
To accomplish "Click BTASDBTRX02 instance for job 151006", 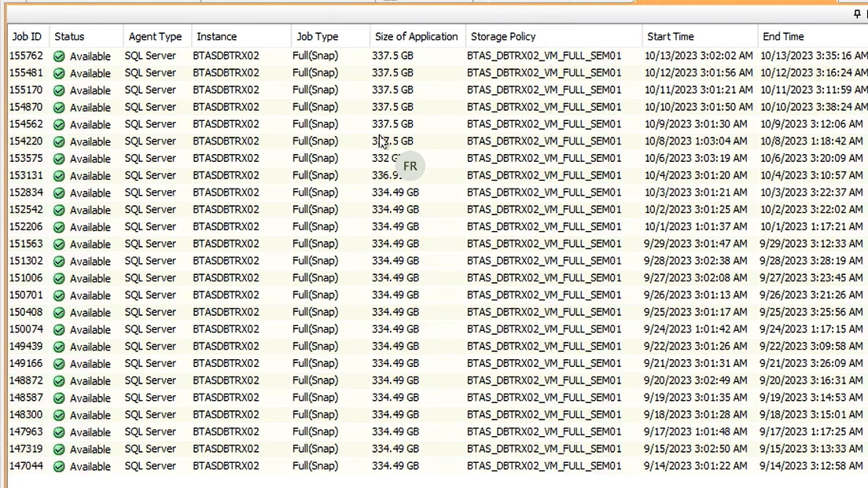I will [x=226, y=277].
